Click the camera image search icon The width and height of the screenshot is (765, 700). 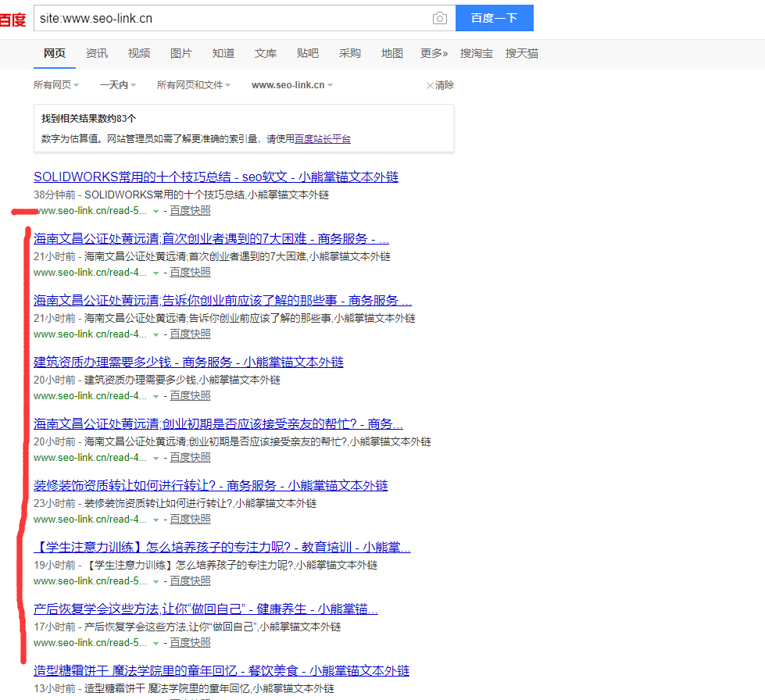[x=440, y=18]
